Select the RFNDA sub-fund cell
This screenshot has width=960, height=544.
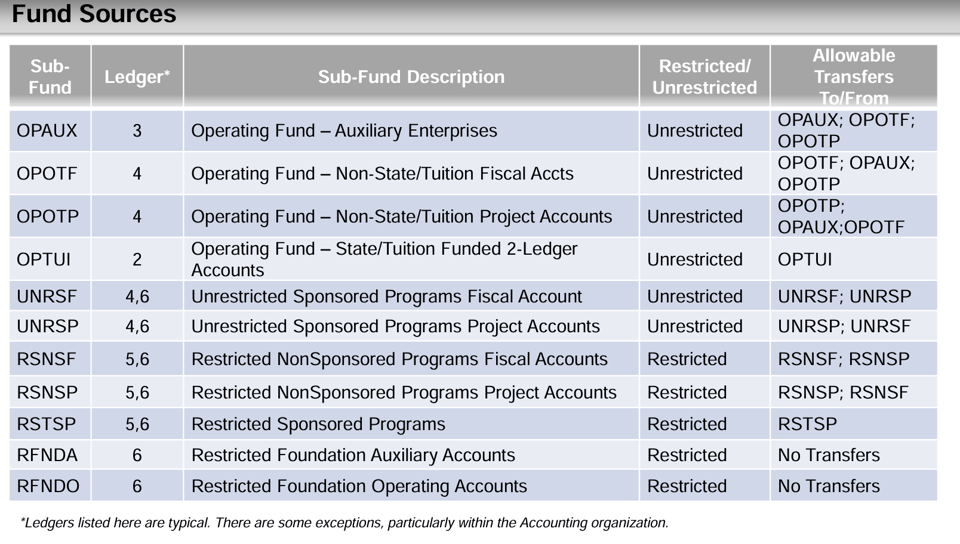[47, 455]
